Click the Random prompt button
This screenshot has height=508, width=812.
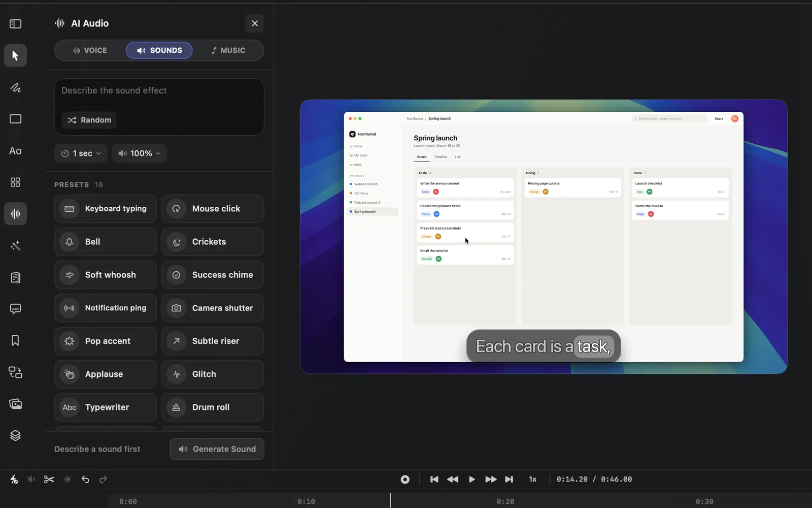click(x=89, y=120)
